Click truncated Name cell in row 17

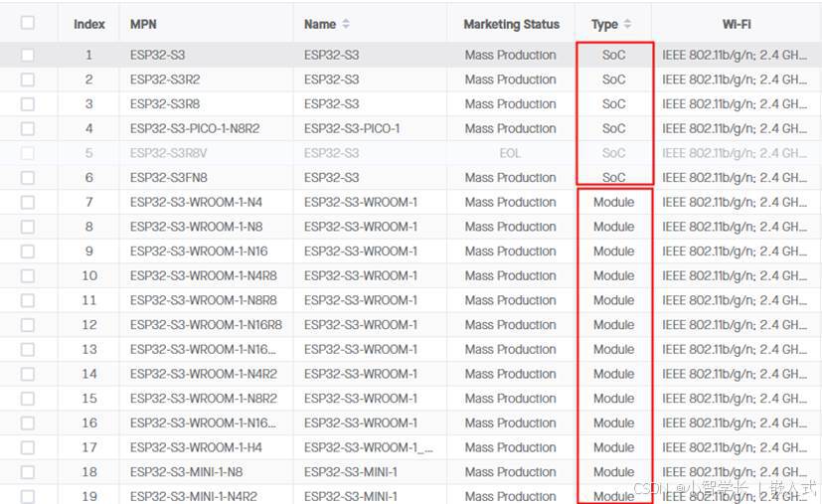point(369,448)
